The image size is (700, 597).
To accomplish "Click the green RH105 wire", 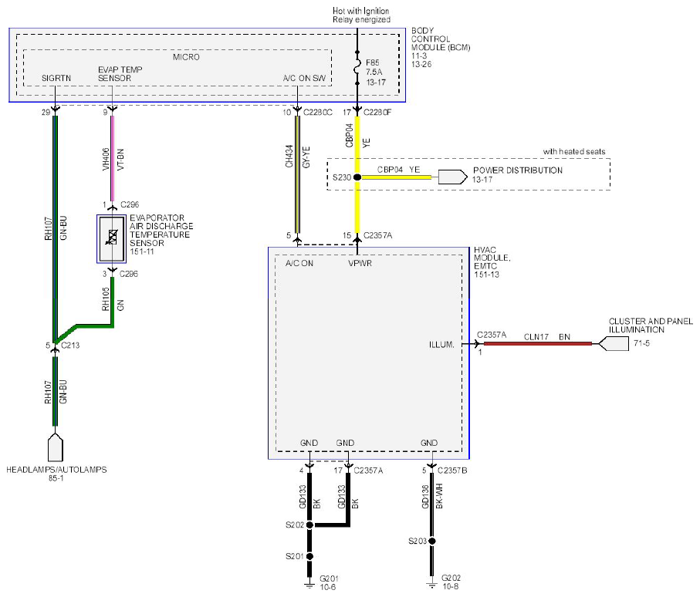I will click(x=112, y=301).
